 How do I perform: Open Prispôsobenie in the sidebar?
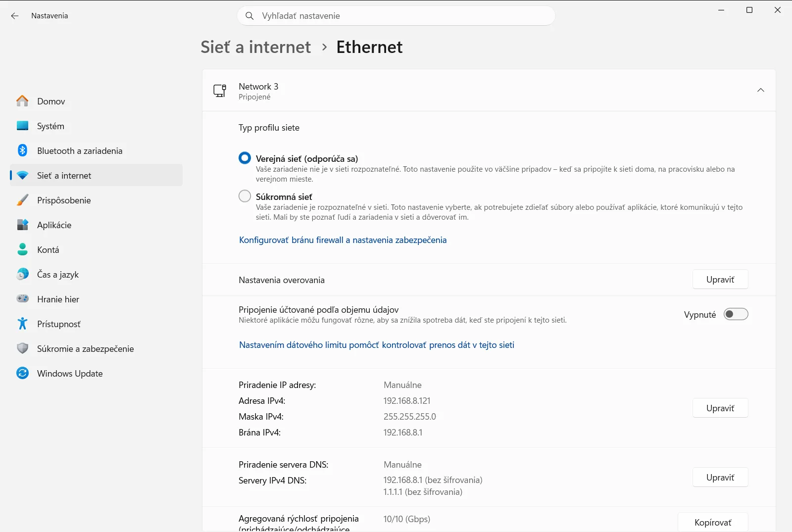tap(97, 200)
